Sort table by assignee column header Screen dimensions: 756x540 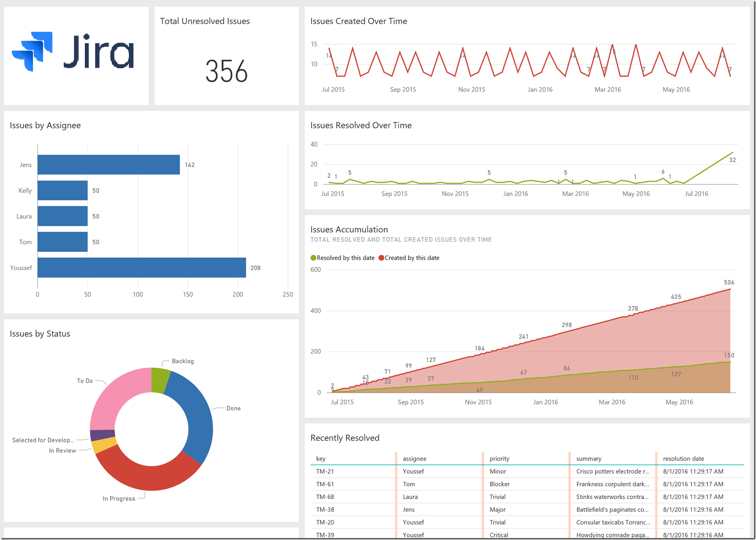click(x=415, y=459)
